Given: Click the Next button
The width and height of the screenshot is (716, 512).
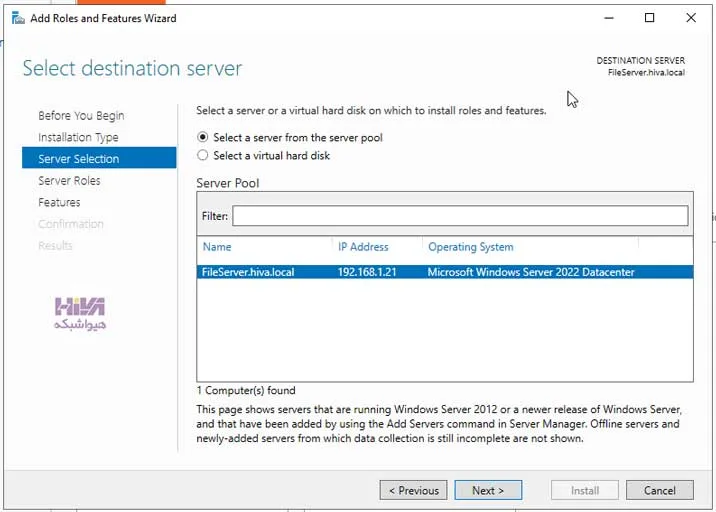Looking at the screenshot, I should point(488,490).
